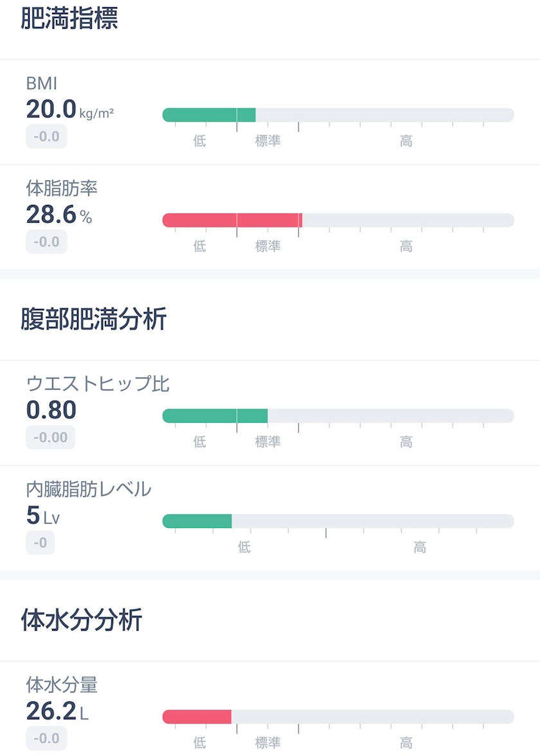
Task: Open the ウエストヒップ比 row label
Action: pyautogui.click(x=98, y=383)
